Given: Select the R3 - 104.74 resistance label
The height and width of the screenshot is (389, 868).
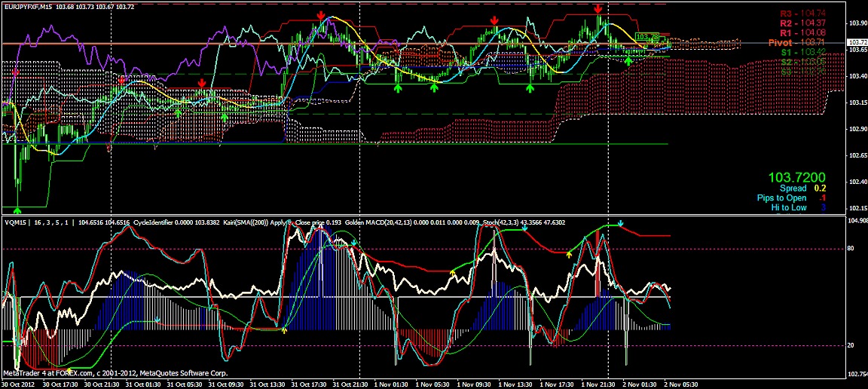Looking at the screenshot, I should point(802,14).
